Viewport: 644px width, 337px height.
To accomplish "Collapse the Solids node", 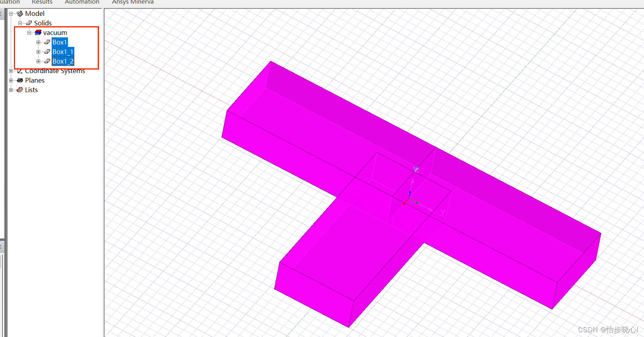I will click(x=20, y=23).
